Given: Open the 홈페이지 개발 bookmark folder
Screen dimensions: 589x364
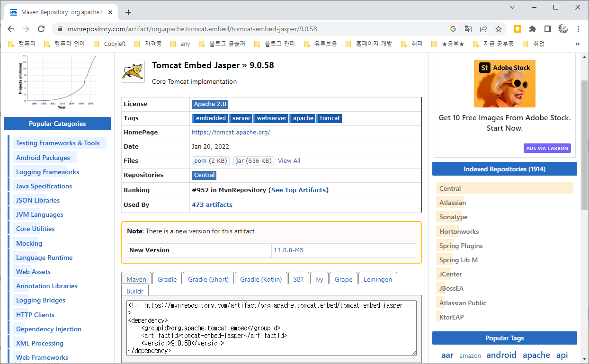Looking at the screenshot, I should (x=368, y=44).
